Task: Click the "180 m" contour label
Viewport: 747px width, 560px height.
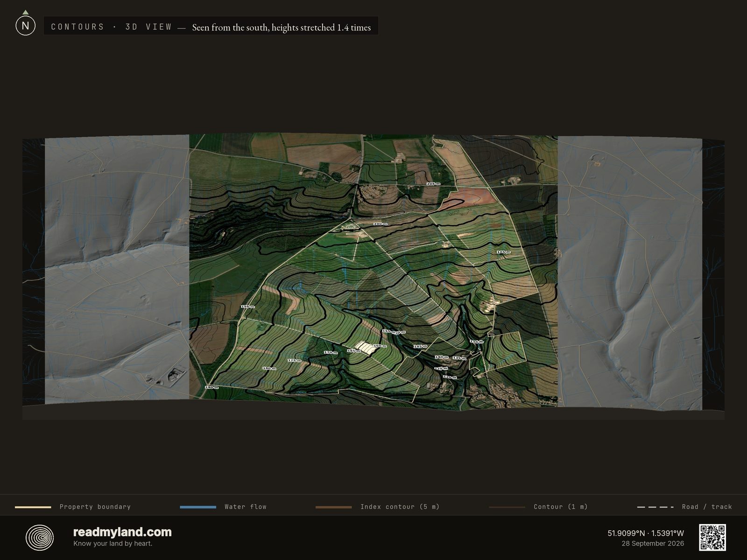Action: pos(269,369)
